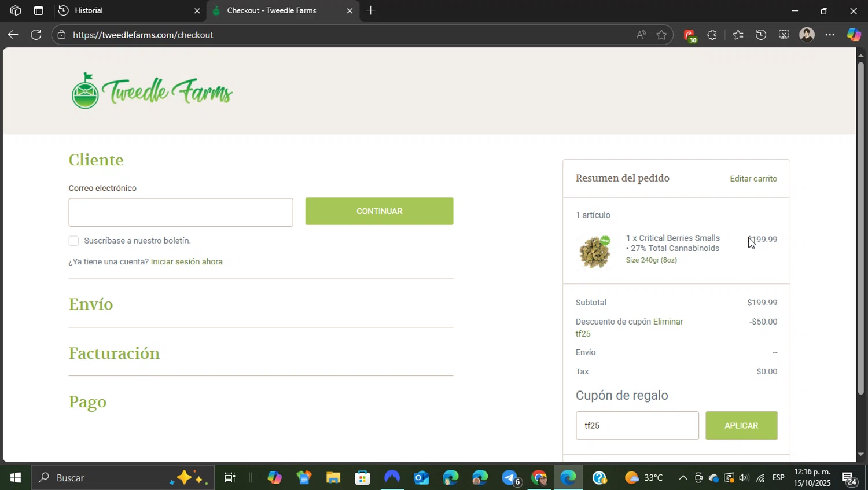The image size is (868, 490).
Task: Click the Cupón de regalo code field
Action: 637,426
